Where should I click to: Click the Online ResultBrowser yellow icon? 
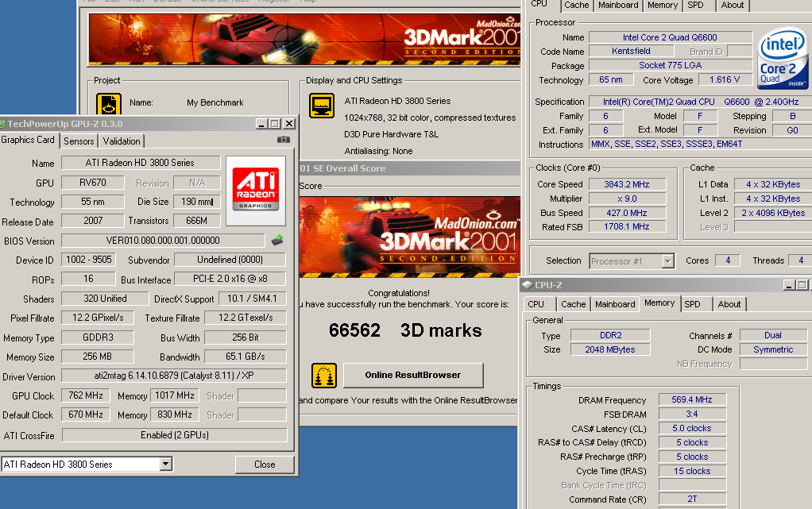324,376
